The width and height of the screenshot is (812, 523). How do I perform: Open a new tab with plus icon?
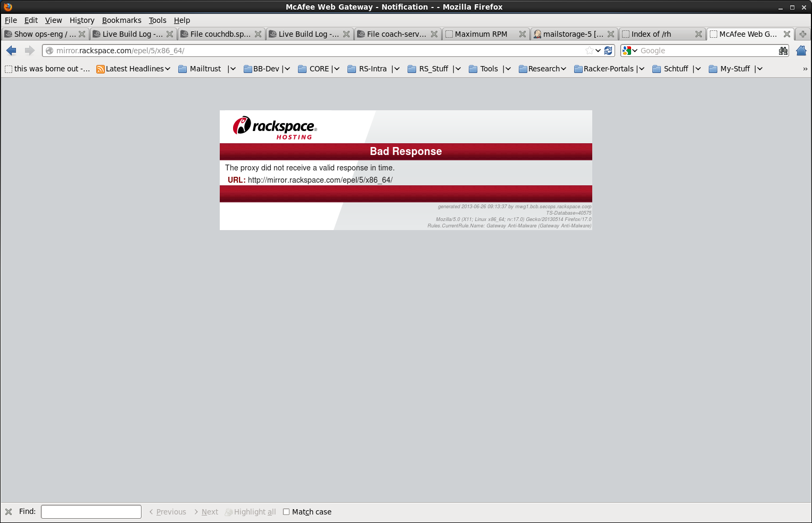[x=803, y=34]
